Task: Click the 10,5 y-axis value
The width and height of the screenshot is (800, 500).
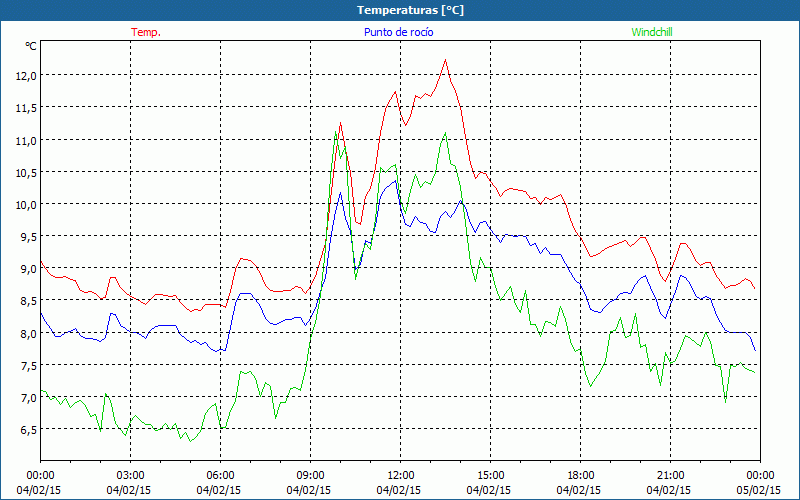Action: tap(27, 172)
